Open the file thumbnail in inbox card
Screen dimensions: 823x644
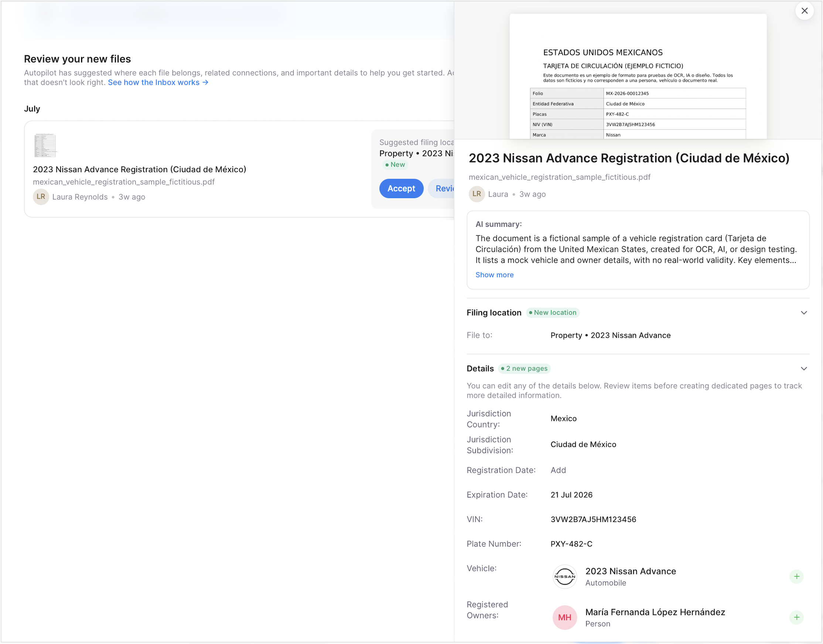click(x=45, y=145)
